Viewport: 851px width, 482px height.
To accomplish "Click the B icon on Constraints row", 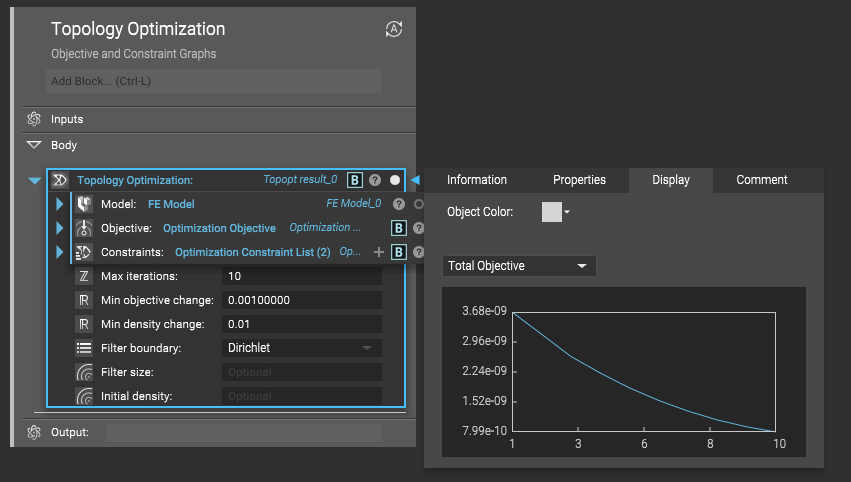I will click(398, 252).
